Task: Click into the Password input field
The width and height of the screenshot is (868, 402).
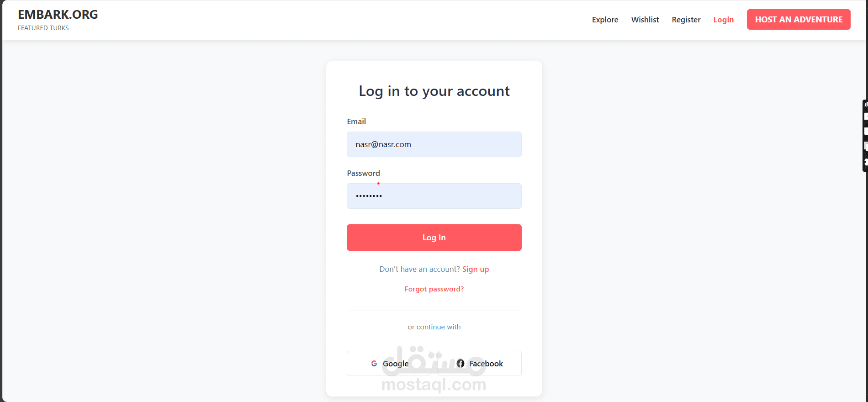Action: tap(434, 196)
